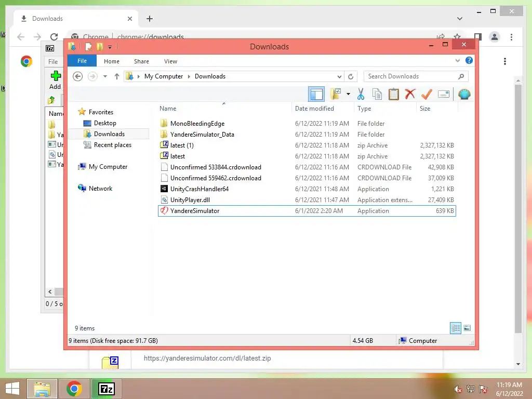Select the YandereSimulator_Data folder
Image resolution: width=532 pixels, height=399 pixels.
click(x=307, y=135)
